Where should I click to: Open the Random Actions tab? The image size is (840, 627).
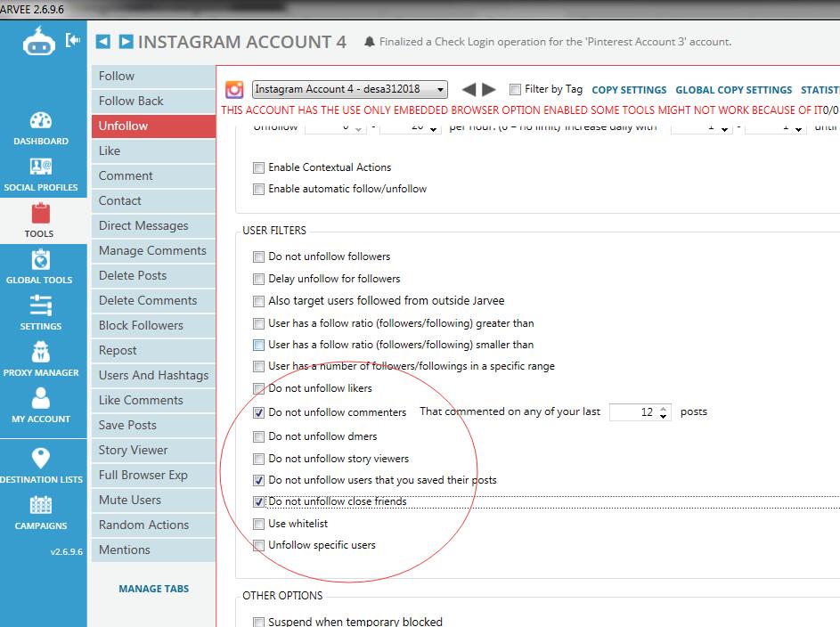(x=153, y=525)
